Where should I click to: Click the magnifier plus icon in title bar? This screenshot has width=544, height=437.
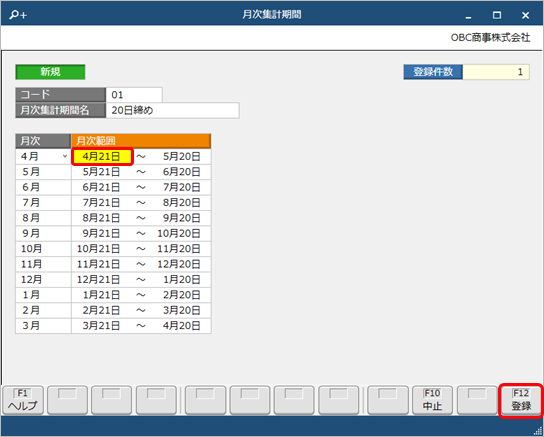tap(18, 15)
